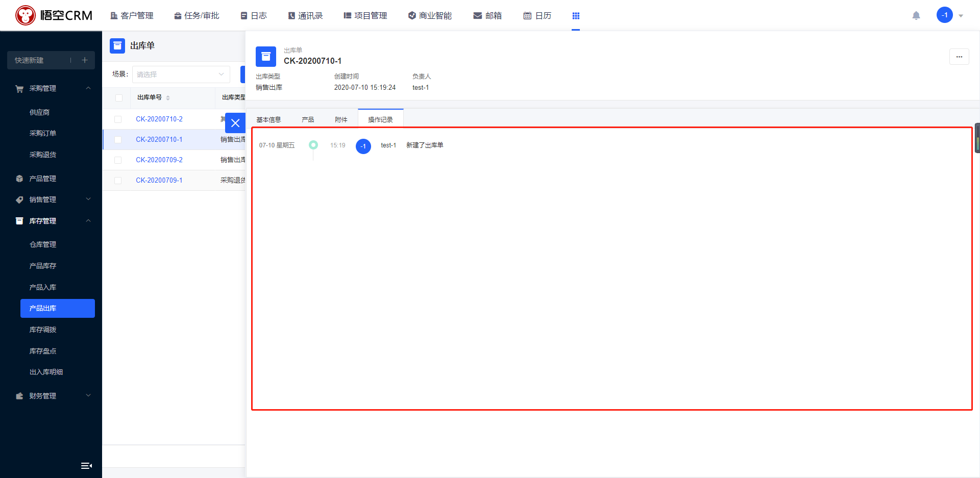Expand the user account dropdown arrow
The height and width of the screenshot is (478, 980).
(961, 16)
